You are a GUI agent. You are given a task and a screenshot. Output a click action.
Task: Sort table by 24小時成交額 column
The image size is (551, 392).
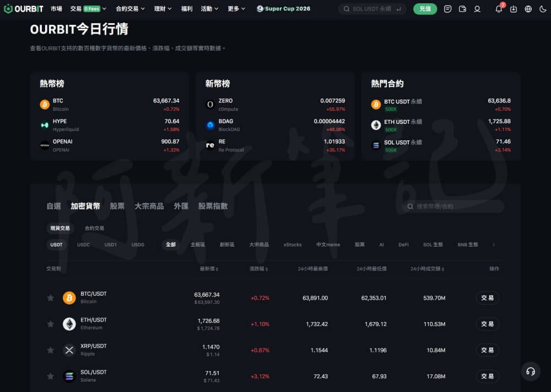pyautogui.click(x=428, y=269)
